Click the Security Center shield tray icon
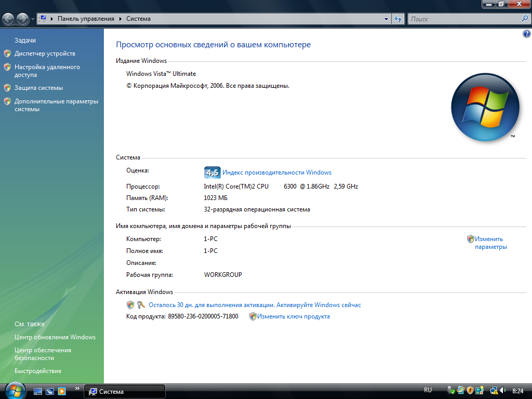This screenshot has height=399, width=532. pyautogui.click(x=470, y=391)
